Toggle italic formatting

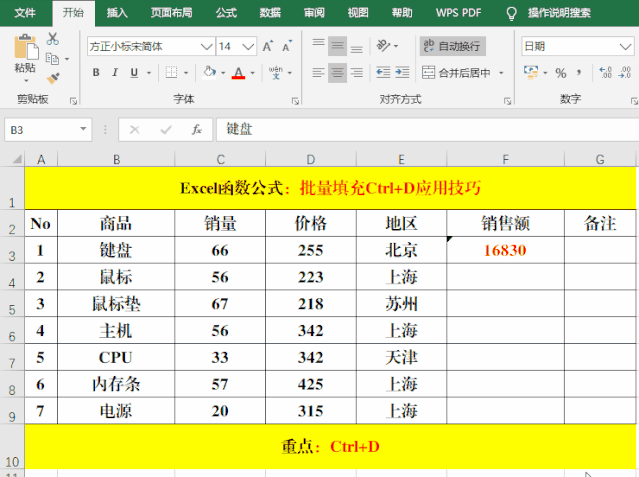(116, 73)
